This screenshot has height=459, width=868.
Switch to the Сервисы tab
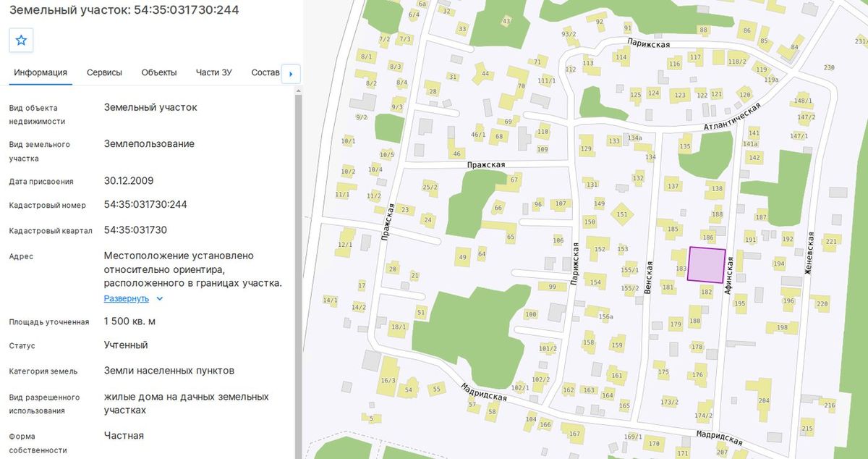point(104,72)
